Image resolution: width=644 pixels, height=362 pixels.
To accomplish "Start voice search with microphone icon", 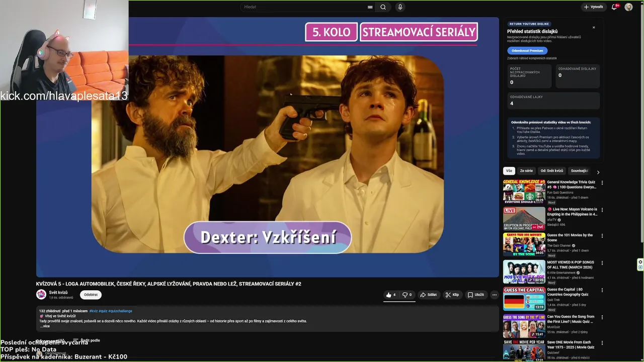I will click(400, 7).
